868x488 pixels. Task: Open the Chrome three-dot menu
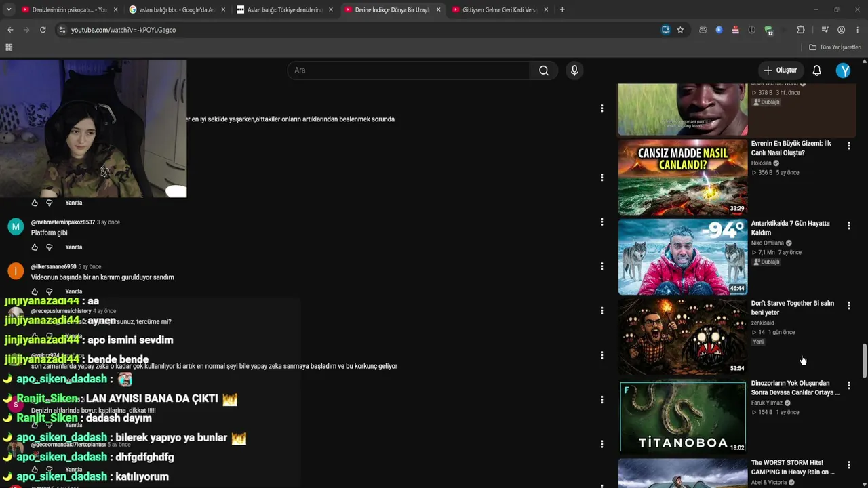[x=857, y=30]
